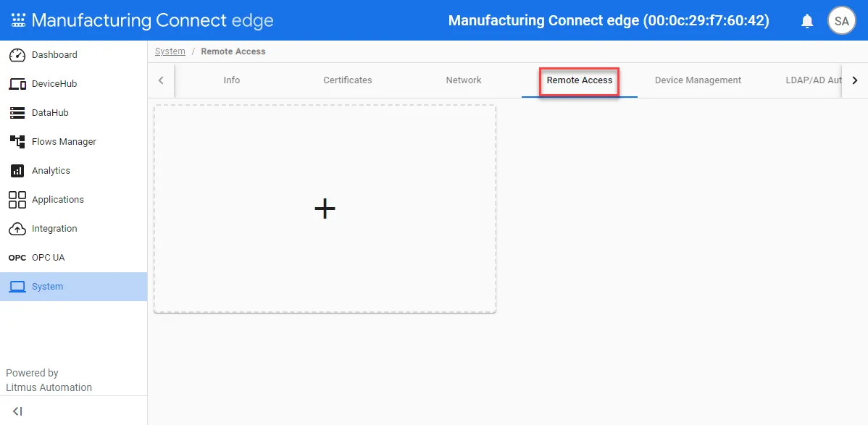Click the Flows Manager icon
This screenshot has height=425, width=868.
[x=17, y=142]
